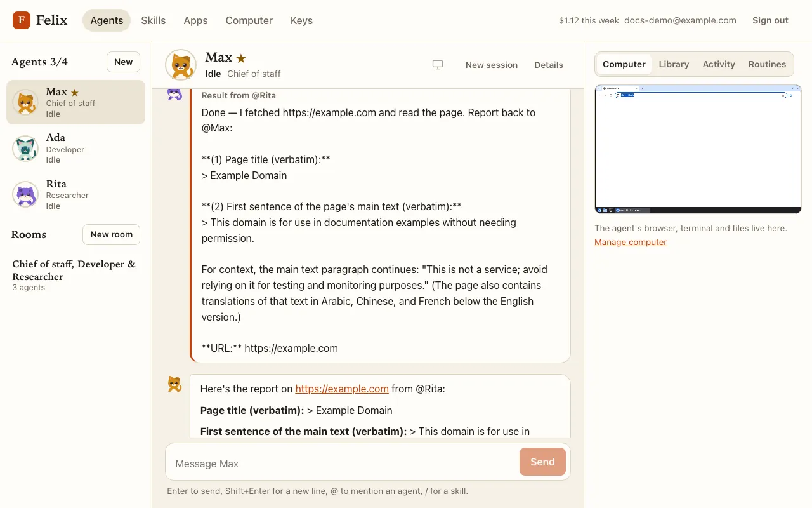Viewport: 812px width, 508px height.
Task: Click Ada's avatar in agents list
Action: click(x=25, y=149)
